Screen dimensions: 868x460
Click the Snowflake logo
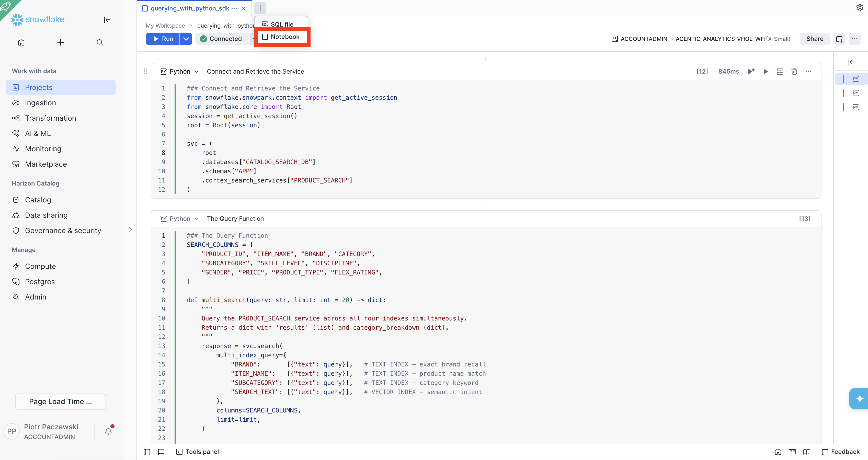(38, 19)
